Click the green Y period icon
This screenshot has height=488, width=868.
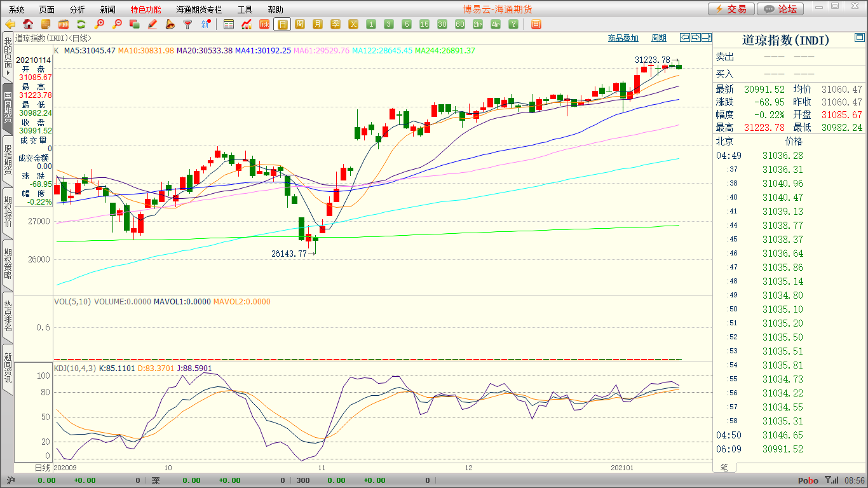513,24
